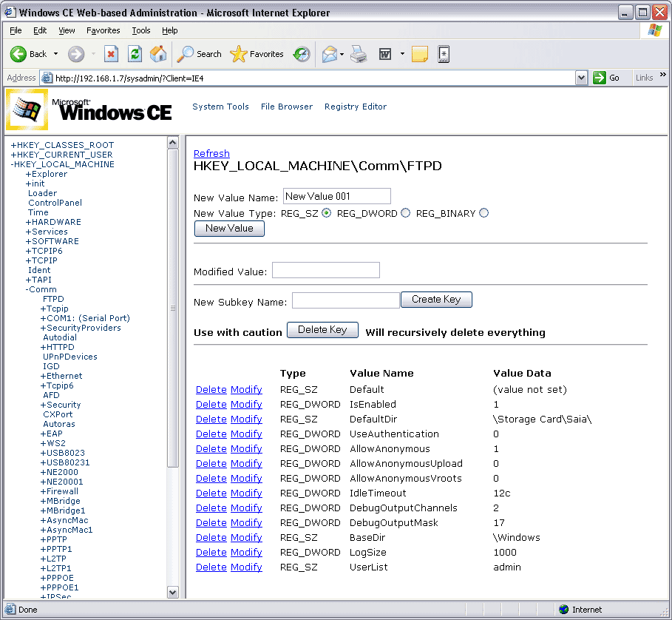Click Delete link for UserList

point(211,567)
